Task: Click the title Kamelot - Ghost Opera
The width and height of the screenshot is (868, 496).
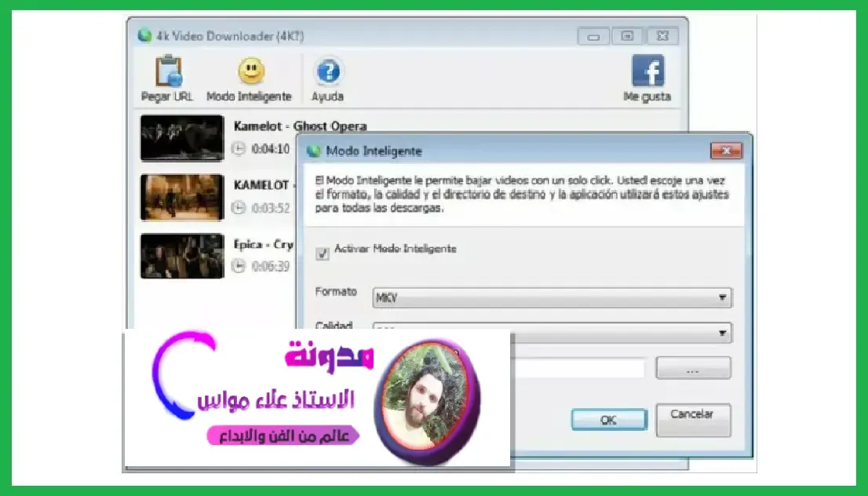Action: pyautogui.click(x=300, y=126)
